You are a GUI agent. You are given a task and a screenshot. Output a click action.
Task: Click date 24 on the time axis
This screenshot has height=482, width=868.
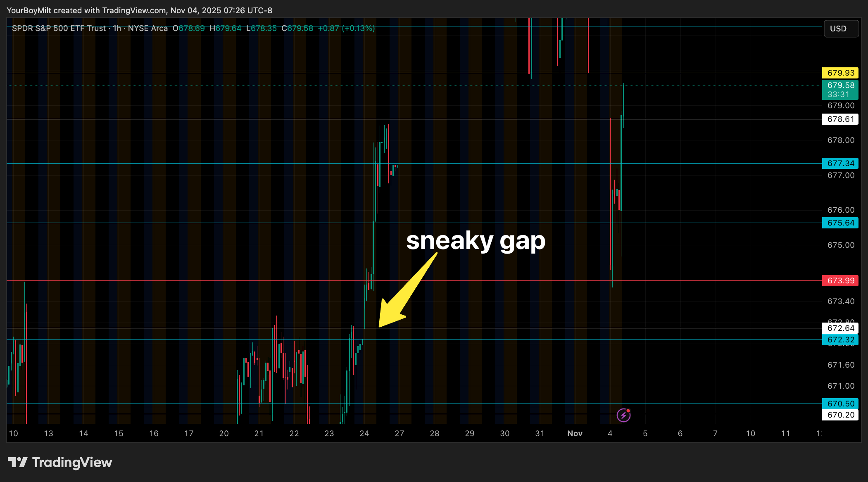pos(364,433)
